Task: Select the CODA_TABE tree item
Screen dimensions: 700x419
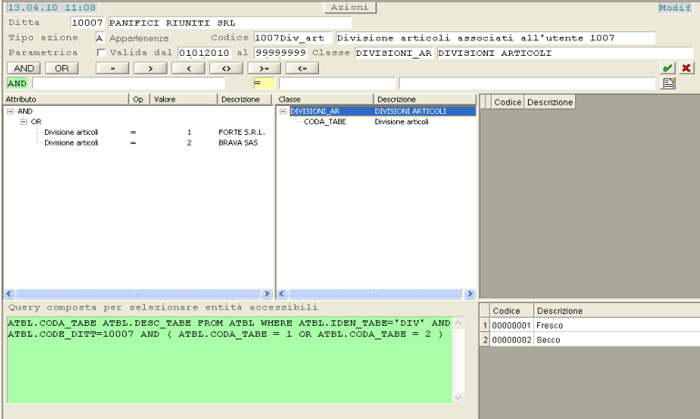Action: [324, 121]
